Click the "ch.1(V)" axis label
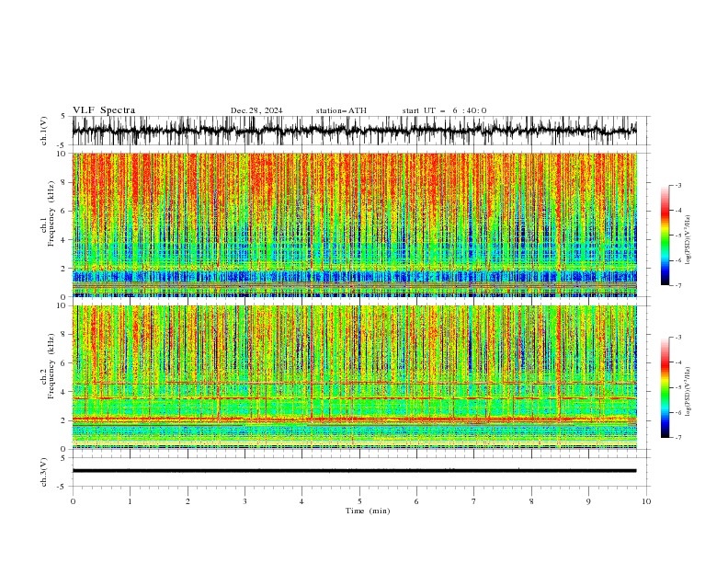728x563 pixels. (44, 131)
